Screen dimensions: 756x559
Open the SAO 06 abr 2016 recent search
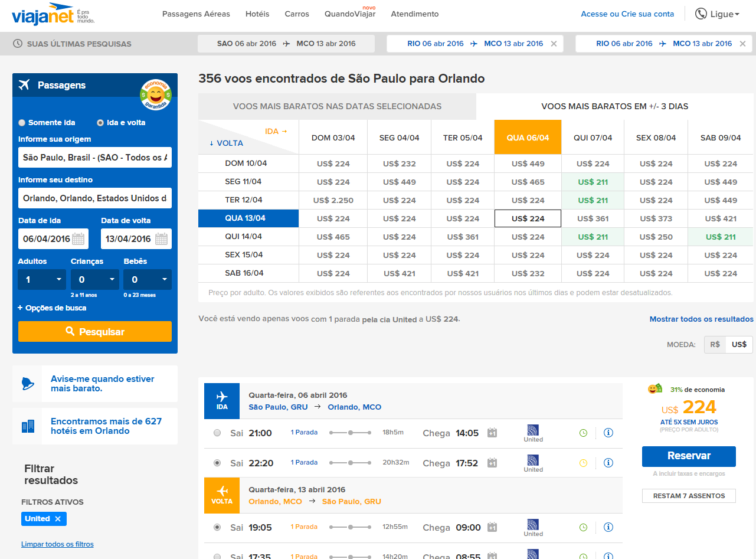point(286,44)
